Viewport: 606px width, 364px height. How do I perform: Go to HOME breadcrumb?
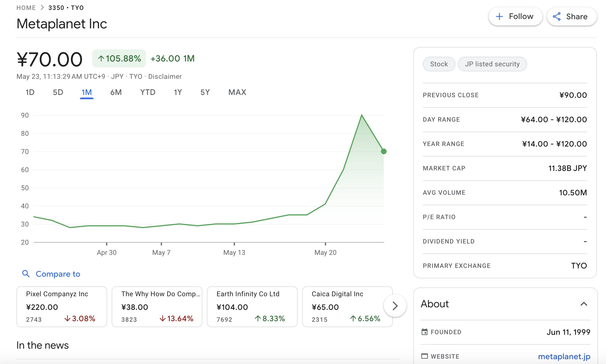26,8
